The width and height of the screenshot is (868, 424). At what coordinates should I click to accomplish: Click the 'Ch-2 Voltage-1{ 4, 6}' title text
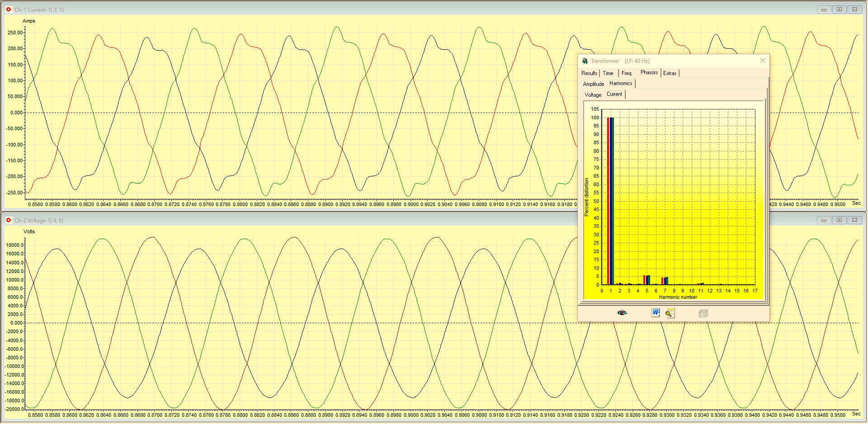pyautogui.click(x=39, y=221)
